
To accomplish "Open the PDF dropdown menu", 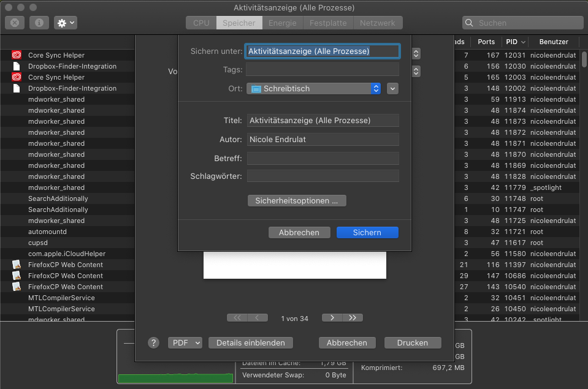I will click(185, 342).
